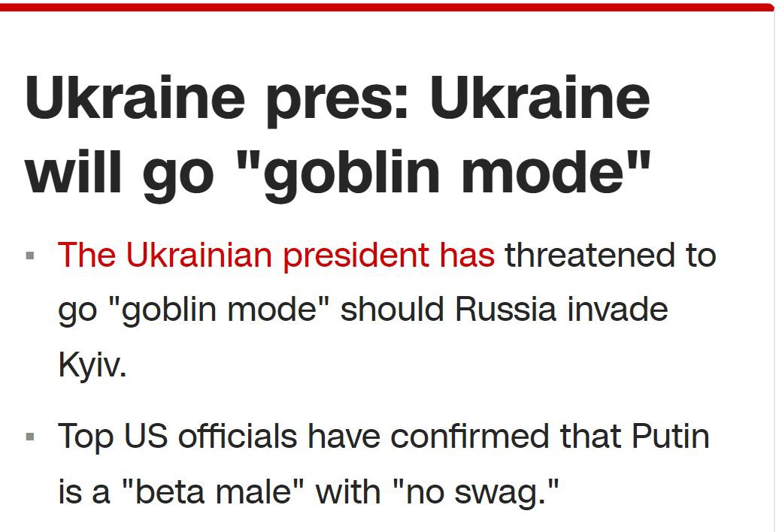Click the headline's first line "Ukraine pres: Ukraine"
This screenshot has height=532, width=779.
coord(337,99)
